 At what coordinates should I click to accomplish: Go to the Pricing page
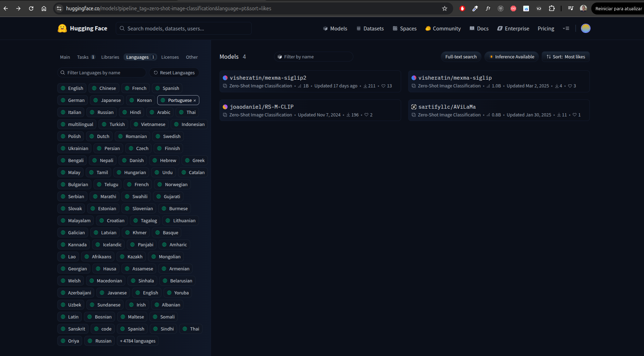[546, 29]
